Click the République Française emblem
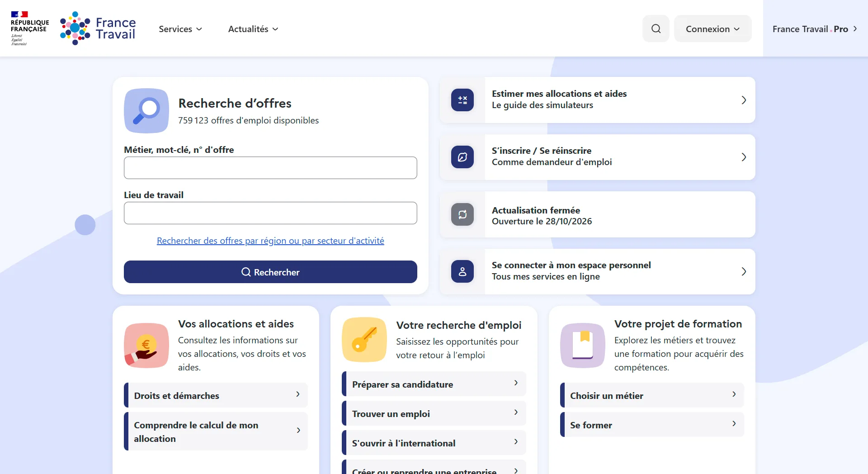 30,28
